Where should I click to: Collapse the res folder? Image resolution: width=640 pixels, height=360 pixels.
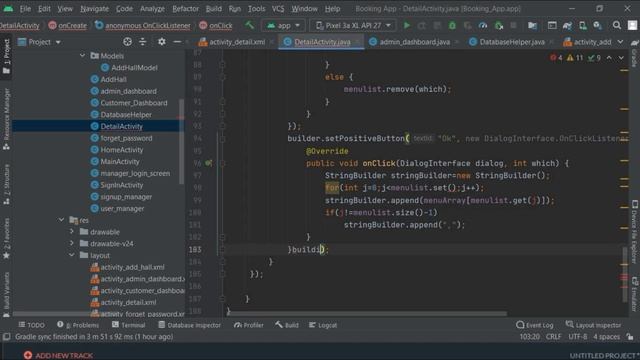click(x=61, y=220)
